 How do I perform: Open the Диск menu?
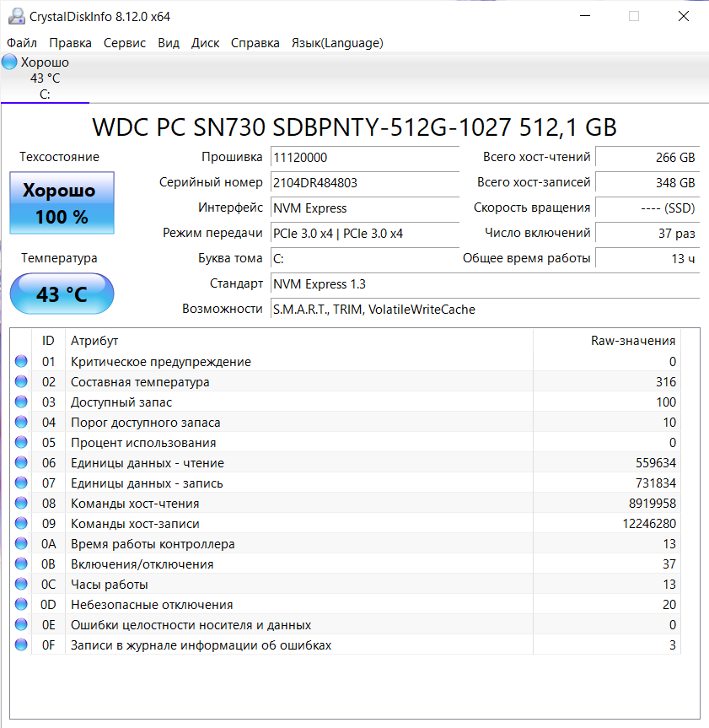point(205,43)
